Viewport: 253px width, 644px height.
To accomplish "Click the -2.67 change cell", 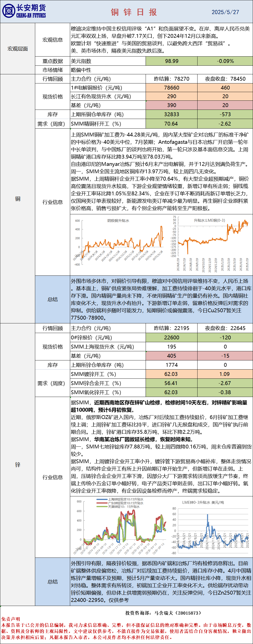I will click(x=225, y=383).
